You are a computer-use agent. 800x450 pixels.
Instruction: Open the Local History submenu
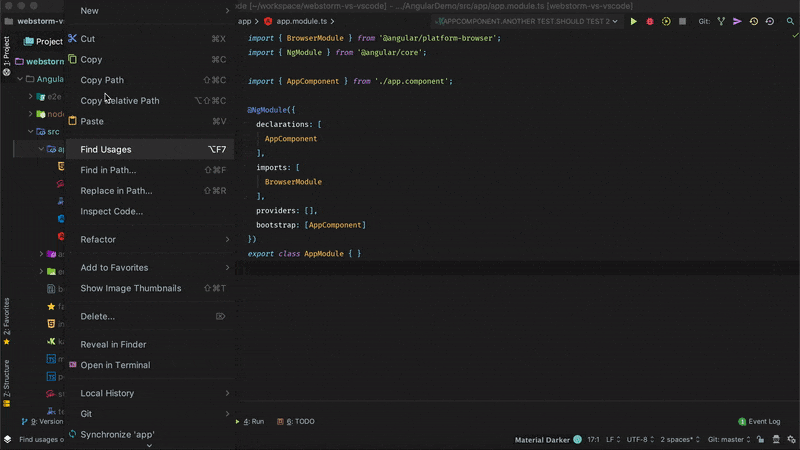tap(149, 393)
